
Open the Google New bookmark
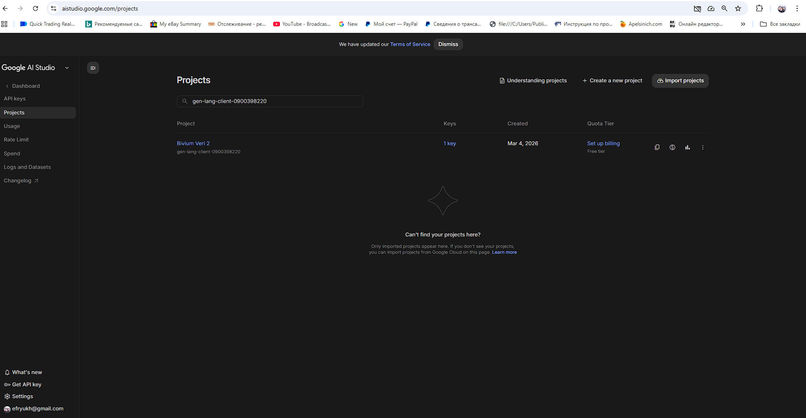tap(348, 24)
